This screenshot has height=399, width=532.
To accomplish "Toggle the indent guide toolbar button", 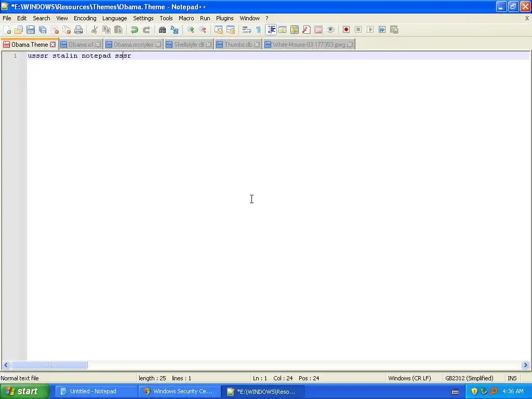I will (271, 30).
